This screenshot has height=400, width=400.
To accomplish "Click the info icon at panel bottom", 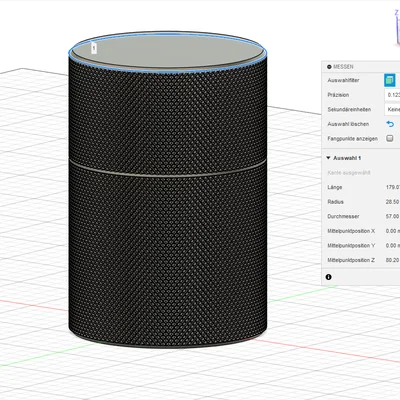I will 329,277.
